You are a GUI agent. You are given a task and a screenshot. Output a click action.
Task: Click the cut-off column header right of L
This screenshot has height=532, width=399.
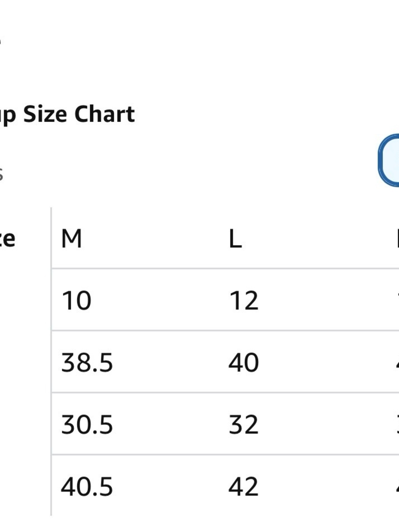(x=397, y=239)
